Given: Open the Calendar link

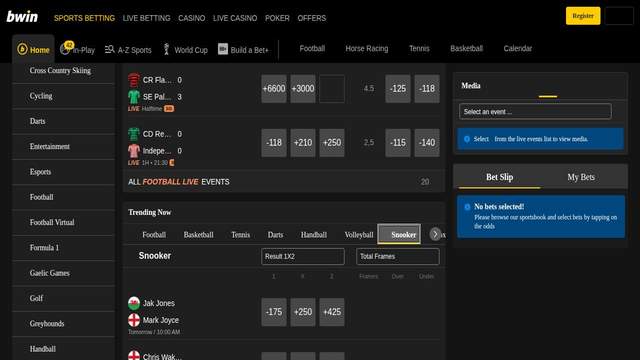Looking at the screenshot, I should click(518, 49).
